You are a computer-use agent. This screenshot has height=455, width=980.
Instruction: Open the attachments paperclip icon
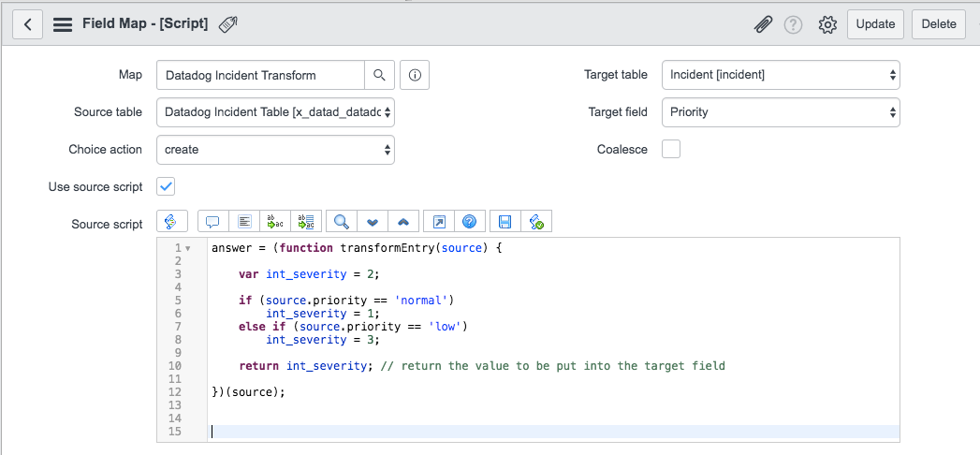pos(763,25)
